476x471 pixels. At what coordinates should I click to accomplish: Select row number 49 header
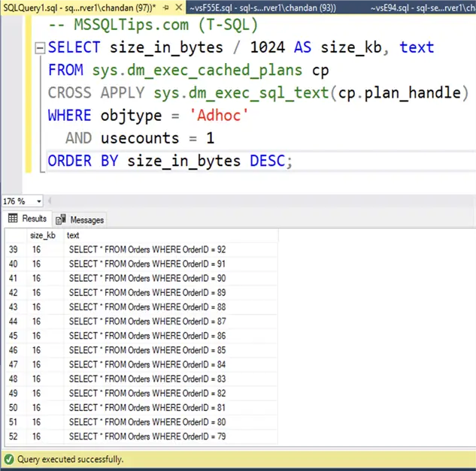[16, 393]
